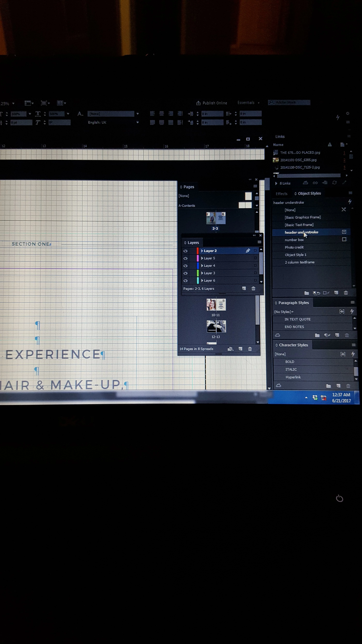Select Layer 3 green color swatch

[198, 273]
